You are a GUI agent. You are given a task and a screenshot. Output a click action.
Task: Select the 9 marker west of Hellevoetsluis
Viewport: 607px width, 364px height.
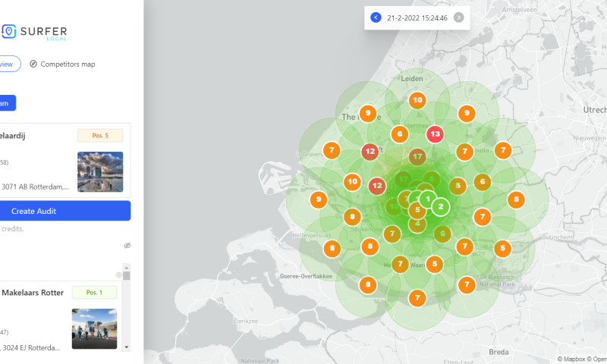click(318, 200)
